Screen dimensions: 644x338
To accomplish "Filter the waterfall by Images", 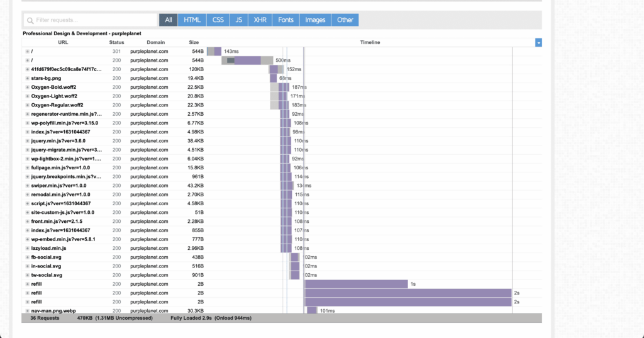I will (x=315, y=20).
